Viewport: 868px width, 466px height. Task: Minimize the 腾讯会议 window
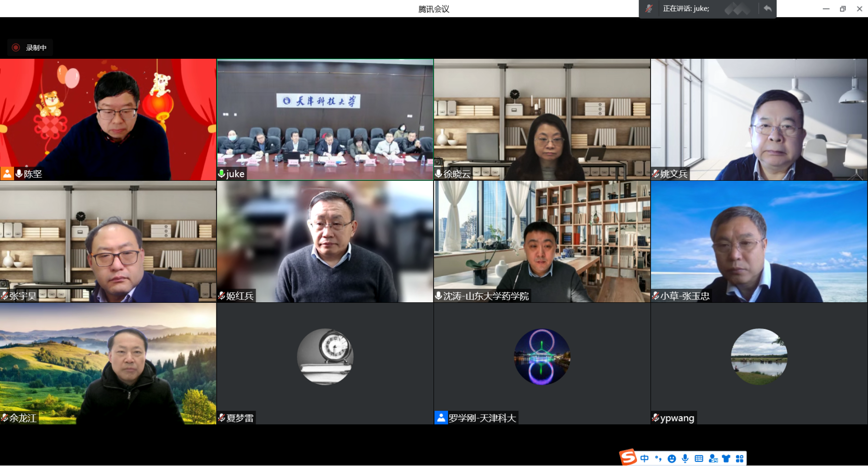point(826,9)
